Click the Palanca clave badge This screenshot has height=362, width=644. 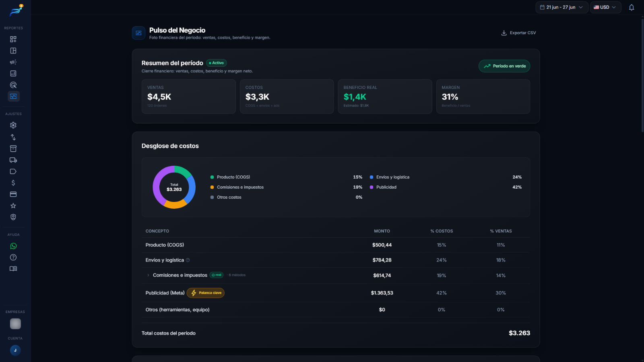click(206, 293)
